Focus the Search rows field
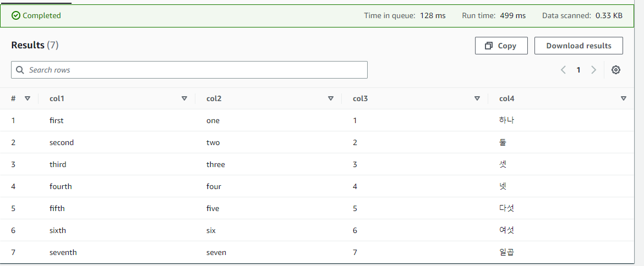644x266 pixels. point(189,70)
